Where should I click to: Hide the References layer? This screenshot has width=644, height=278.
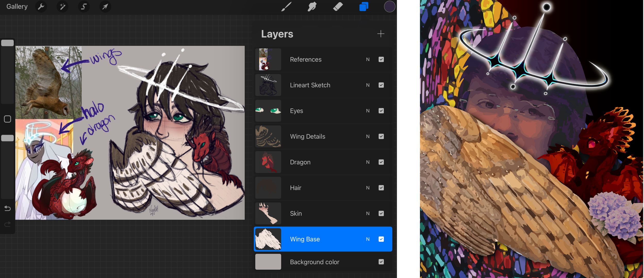click(381, 59)
